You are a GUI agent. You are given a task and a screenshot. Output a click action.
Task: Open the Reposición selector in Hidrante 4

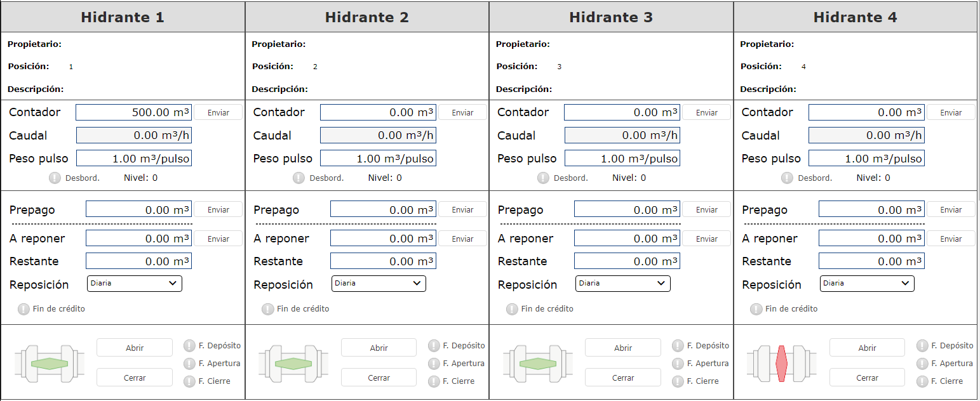pos(866,284)
